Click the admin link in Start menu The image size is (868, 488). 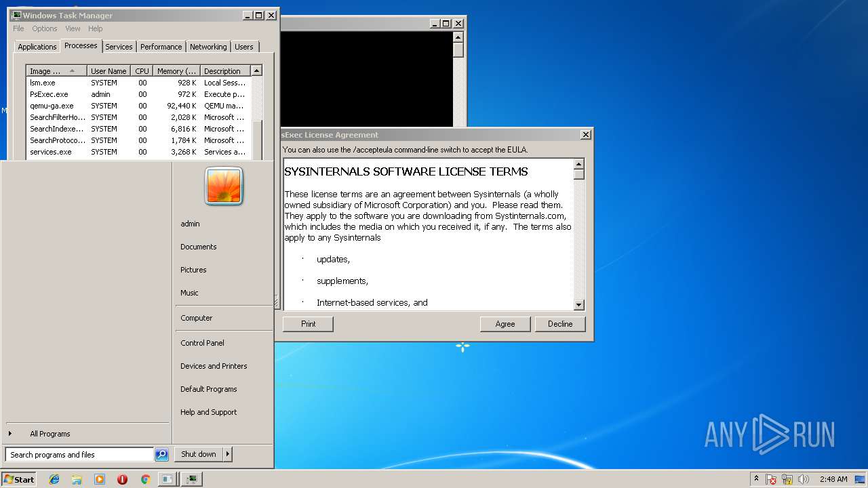[x=190, y=224]
